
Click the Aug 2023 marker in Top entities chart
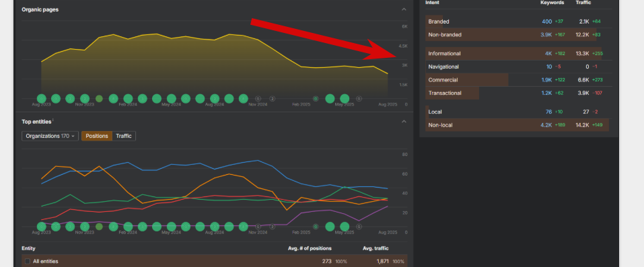coord(42,227)
